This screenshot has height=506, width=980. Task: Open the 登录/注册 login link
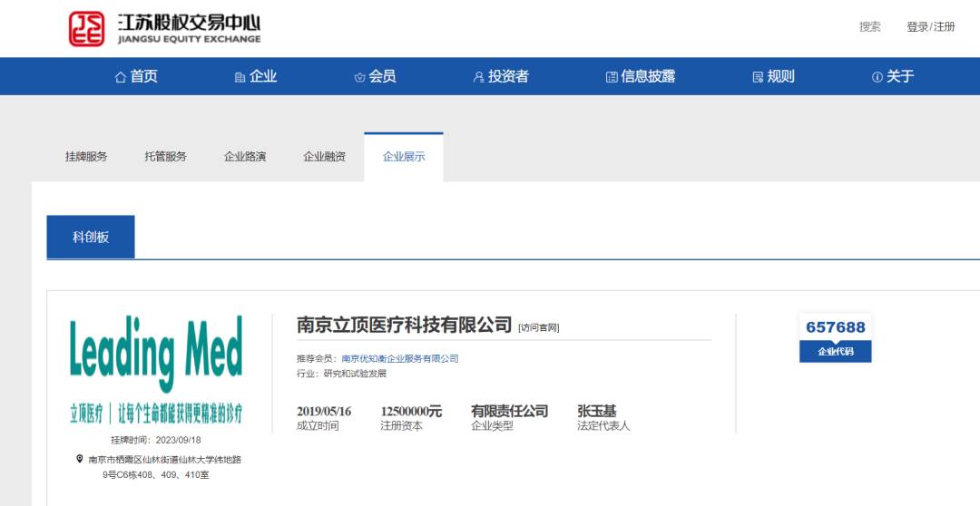930,27
